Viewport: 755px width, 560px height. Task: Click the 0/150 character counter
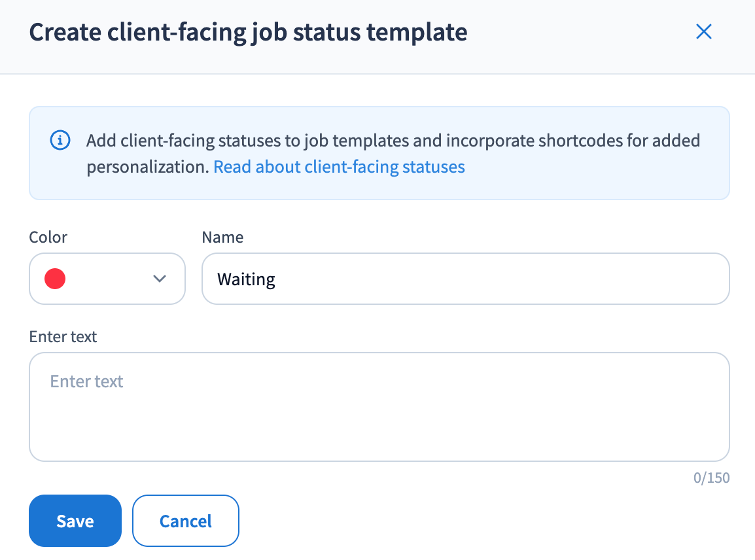[711, 478]
